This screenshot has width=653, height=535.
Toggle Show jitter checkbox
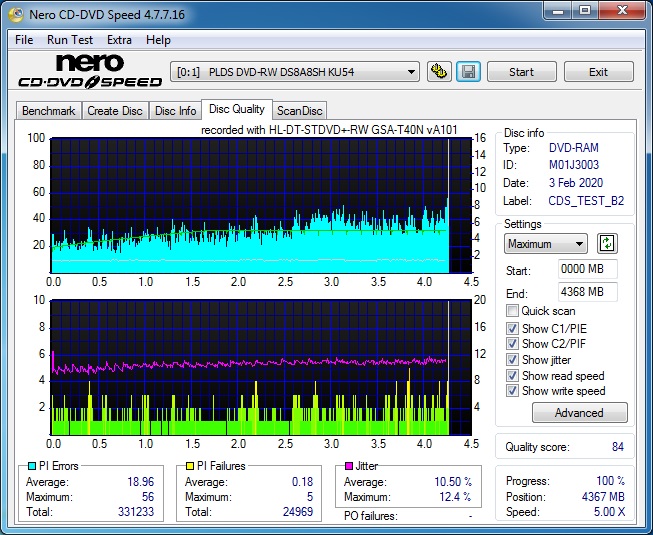[x=512, y=360]
